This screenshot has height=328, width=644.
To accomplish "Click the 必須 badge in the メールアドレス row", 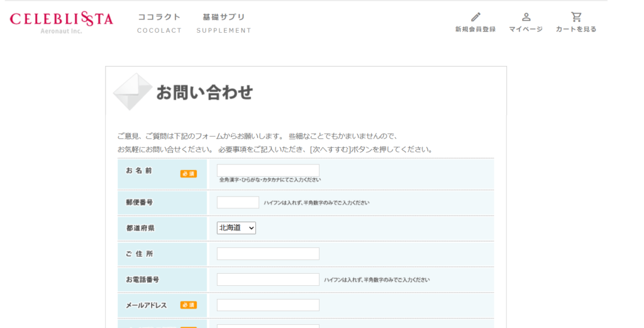I will coord(189,305).
